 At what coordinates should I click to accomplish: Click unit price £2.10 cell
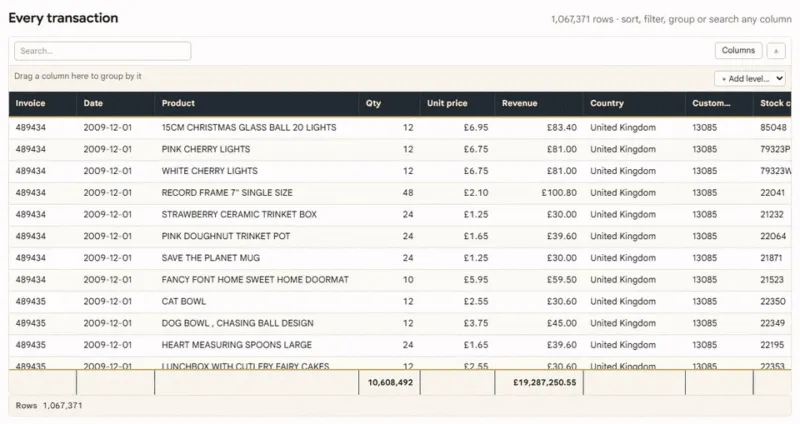point(457,193)
